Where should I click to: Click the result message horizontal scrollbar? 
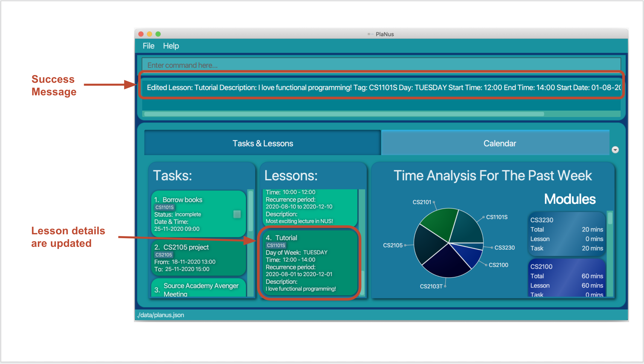click(x=344, y=114)
